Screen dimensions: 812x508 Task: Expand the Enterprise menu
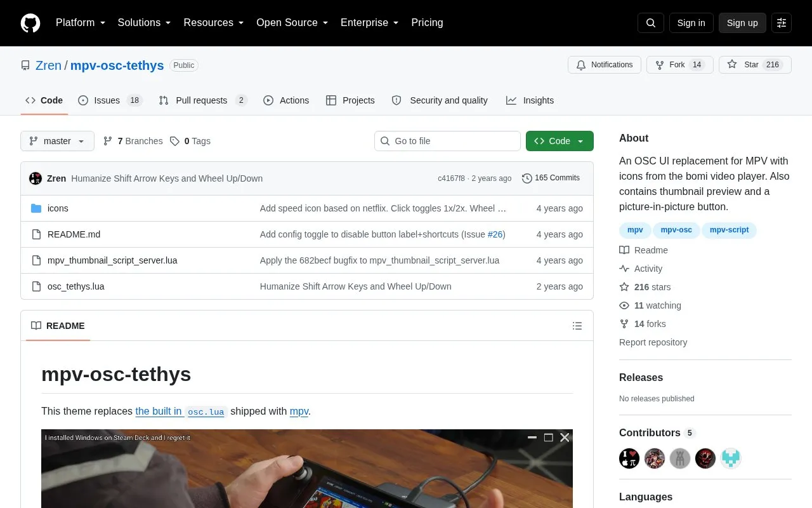[370, 23]
